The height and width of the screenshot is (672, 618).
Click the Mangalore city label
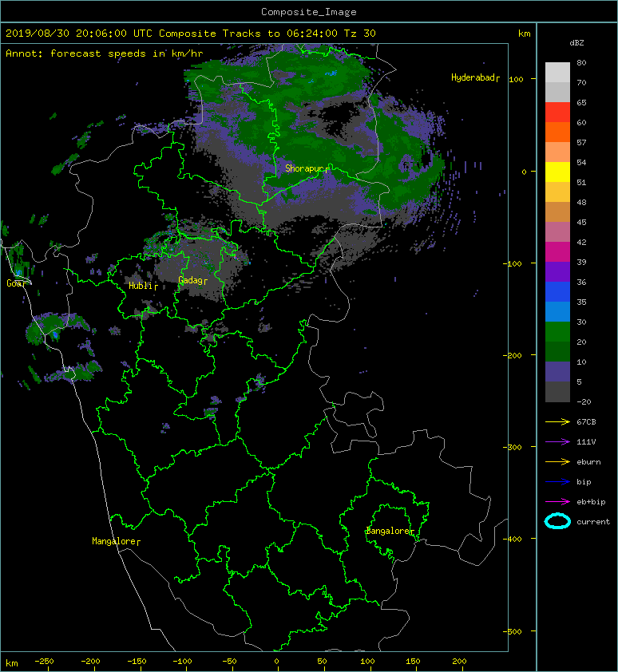[x=116, y=541]
